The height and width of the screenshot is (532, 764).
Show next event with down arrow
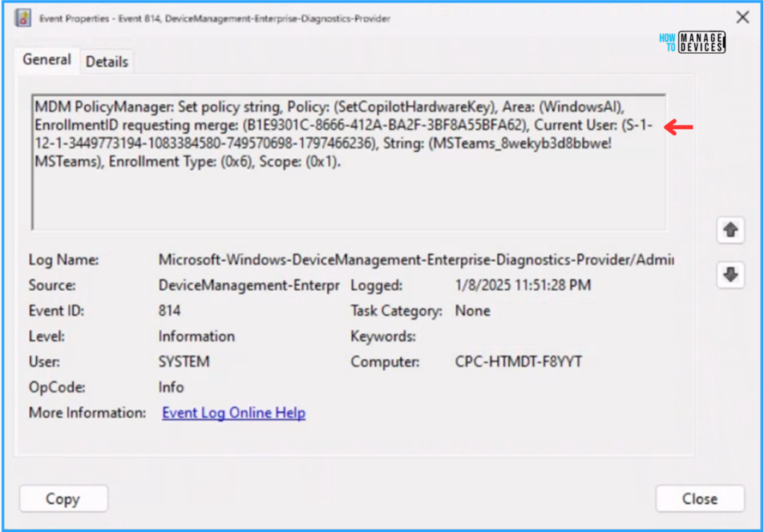tap(730, 275)
